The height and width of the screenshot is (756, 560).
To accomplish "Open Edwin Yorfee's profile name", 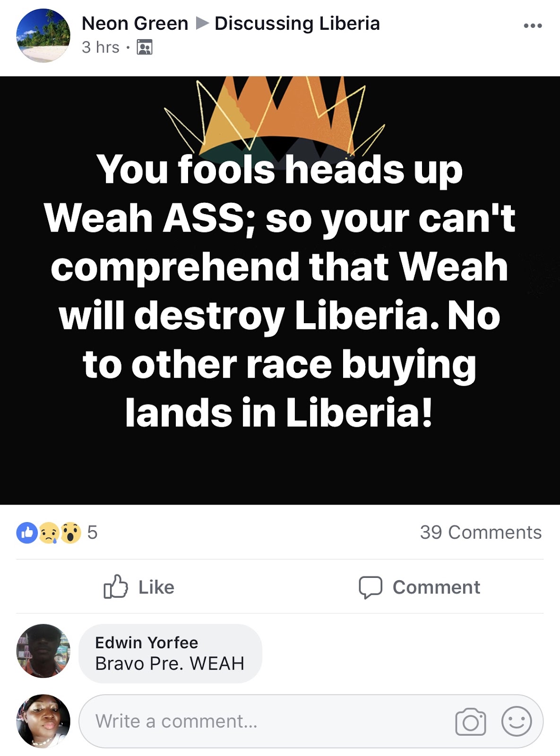I will click(x=146, y=643).
